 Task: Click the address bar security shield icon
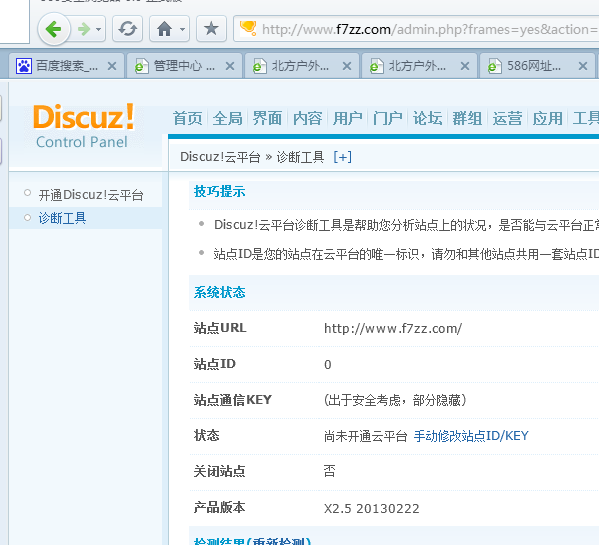coord(248,28)
